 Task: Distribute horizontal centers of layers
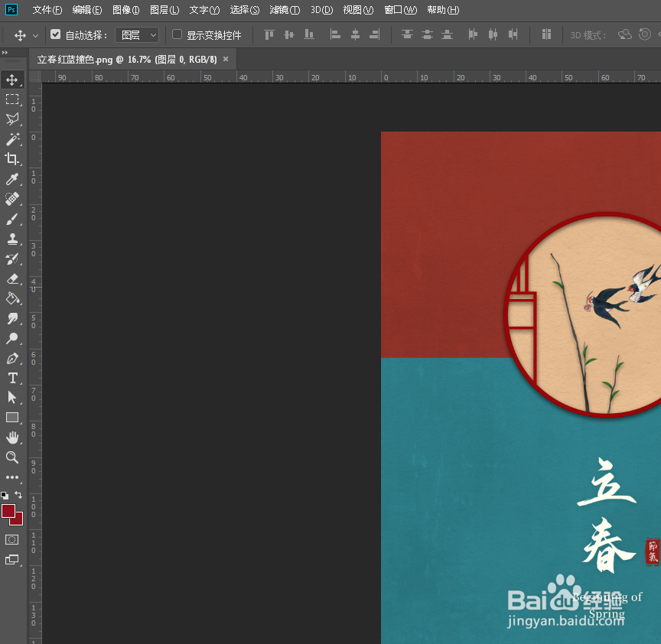[493, 34]
